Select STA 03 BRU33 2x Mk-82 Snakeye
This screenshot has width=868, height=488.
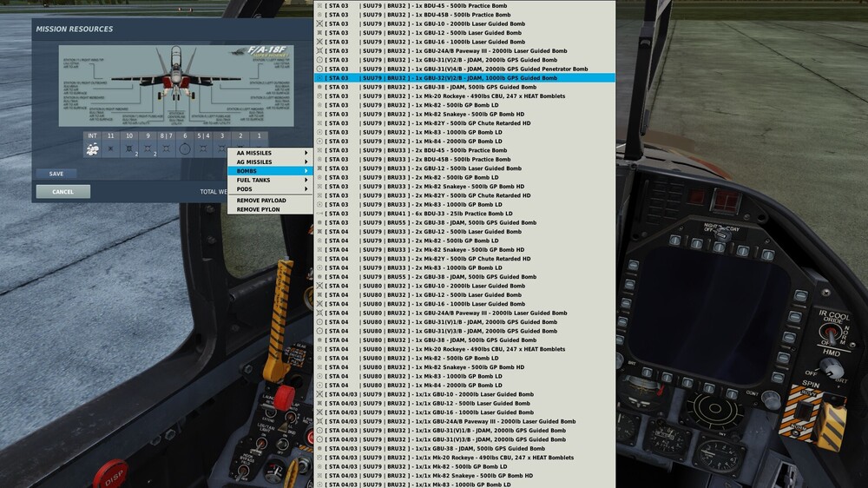(464, 187)
